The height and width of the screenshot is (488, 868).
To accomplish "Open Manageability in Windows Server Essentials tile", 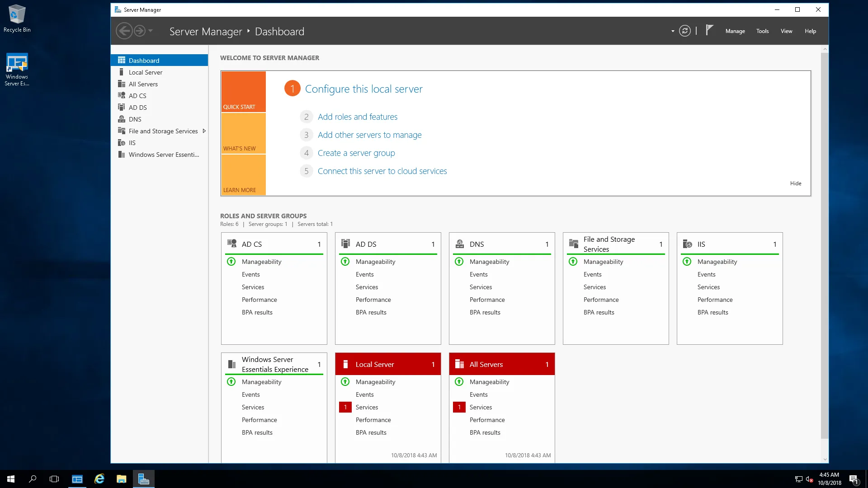I will coord(261,382).
